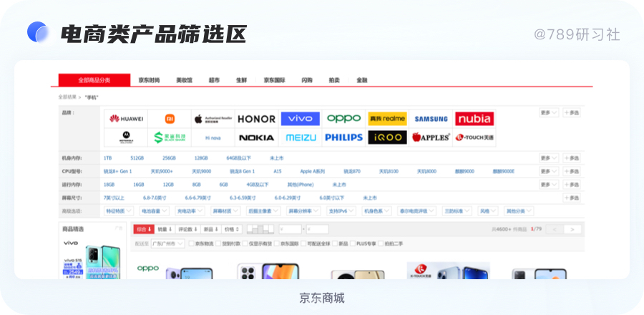Viewport: 644px width, 315px height.
Task: Open the 闪购 nav tab
Action: (307, 80)
